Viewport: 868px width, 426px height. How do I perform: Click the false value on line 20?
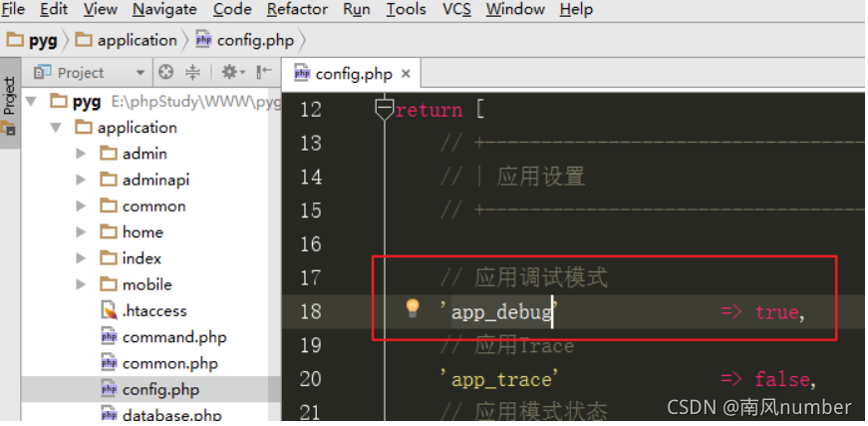coord(781,379)
